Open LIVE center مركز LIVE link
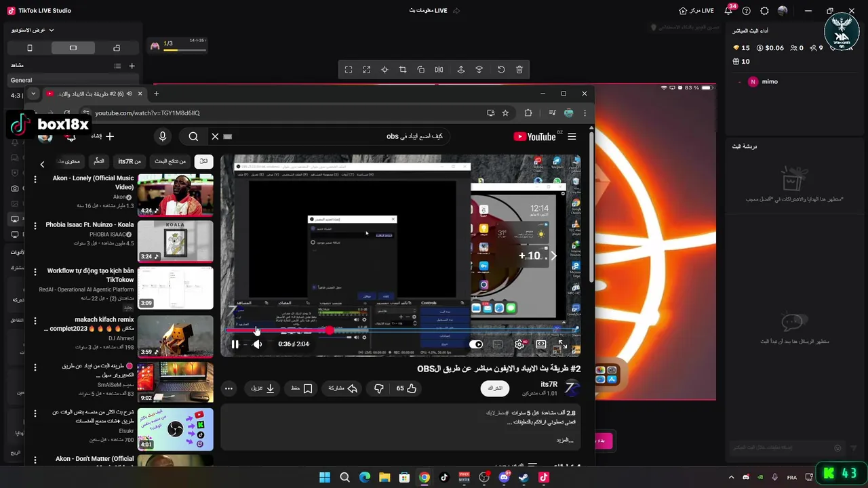This screenshot has width=868, height=488. click(x=696, y=11)
